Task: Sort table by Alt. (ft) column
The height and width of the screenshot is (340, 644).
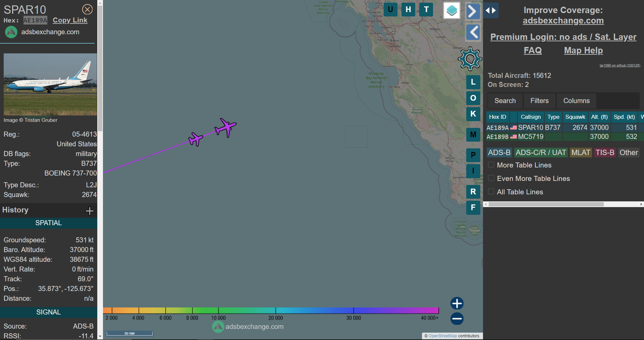Action: [599, 117]
